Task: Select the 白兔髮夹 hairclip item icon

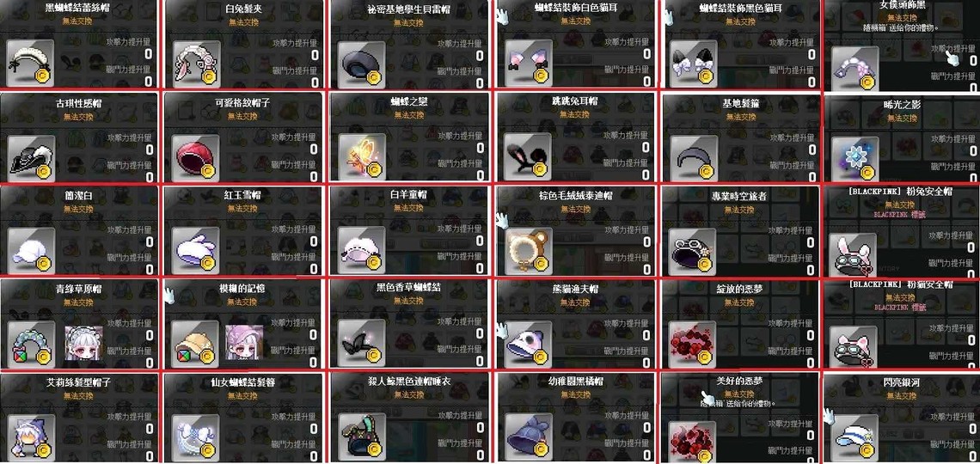Action: 196,64
